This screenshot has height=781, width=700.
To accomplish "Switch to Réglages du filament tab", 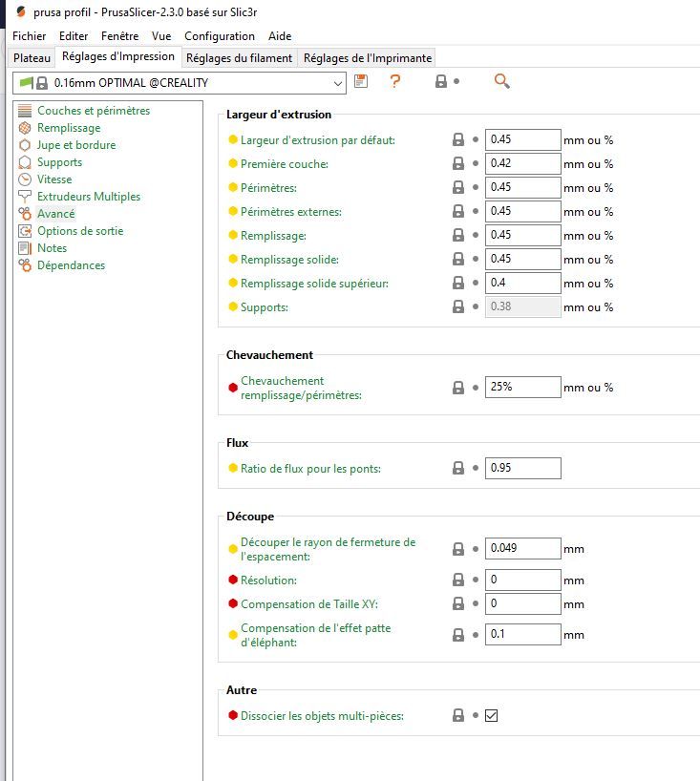I will click(239, 58).
